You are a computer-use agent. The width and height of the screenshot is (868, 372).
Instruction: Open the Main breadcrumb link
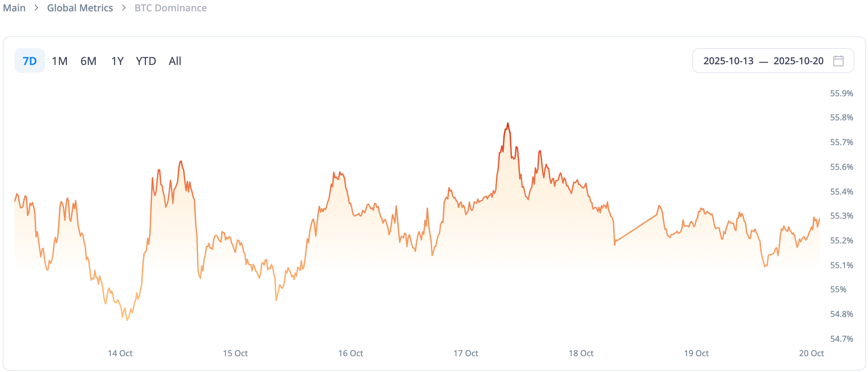tap(14, 8)
